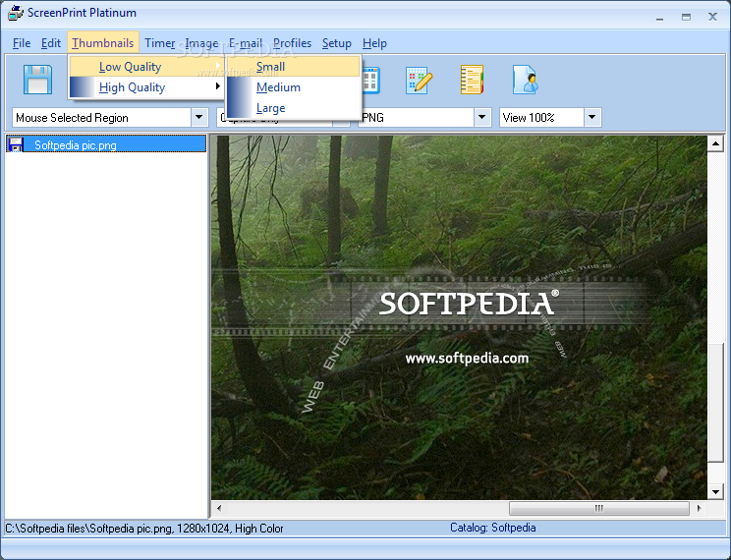Screen dimensions: 731x560
Task: Choose Small thumbnail size
Action: 293,67
